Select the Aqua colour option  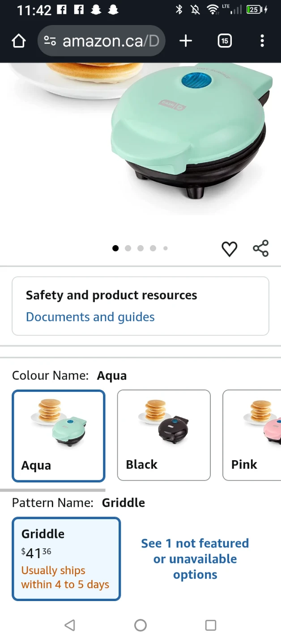click(x=59, y=436)
